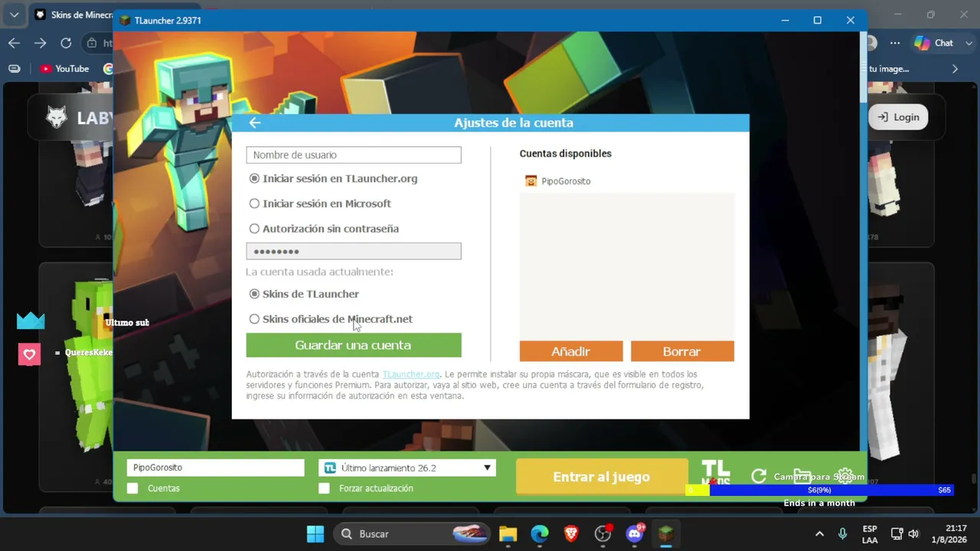Click the Windows taskbar search box
Screen dimensions: 980x551
410,533
